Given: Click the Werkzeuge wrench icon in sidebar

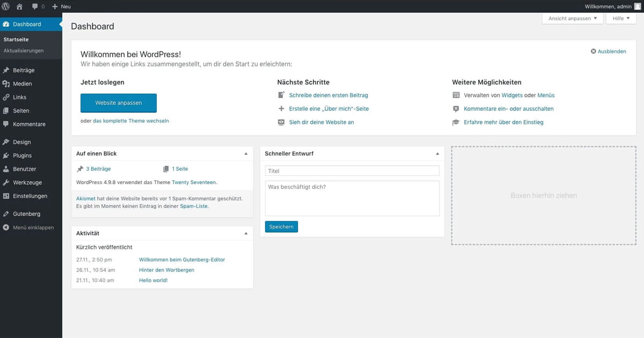Looking at the screenshot, I should tap(6, 182).
